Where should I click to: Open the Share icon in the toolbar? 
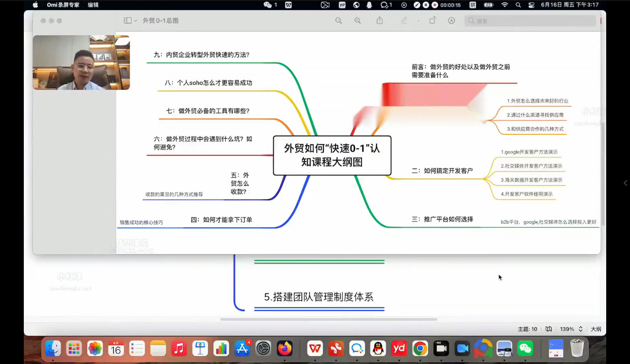pos(379,21)
